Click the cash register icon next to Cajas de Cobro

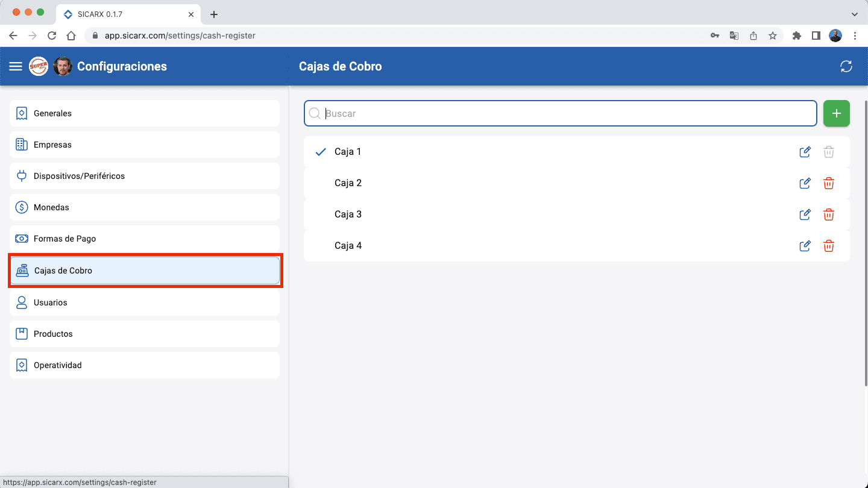22,271
